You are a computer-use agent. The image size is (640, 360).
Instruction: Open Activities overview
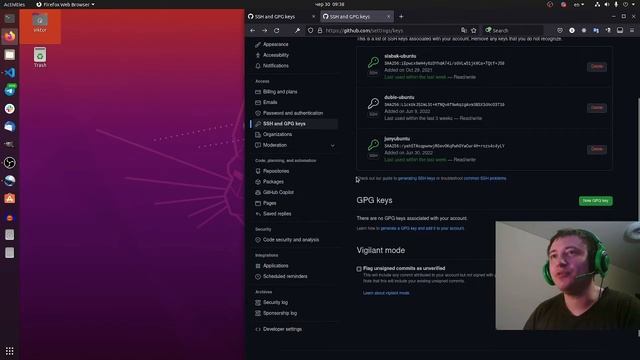(x=14, y=4)
